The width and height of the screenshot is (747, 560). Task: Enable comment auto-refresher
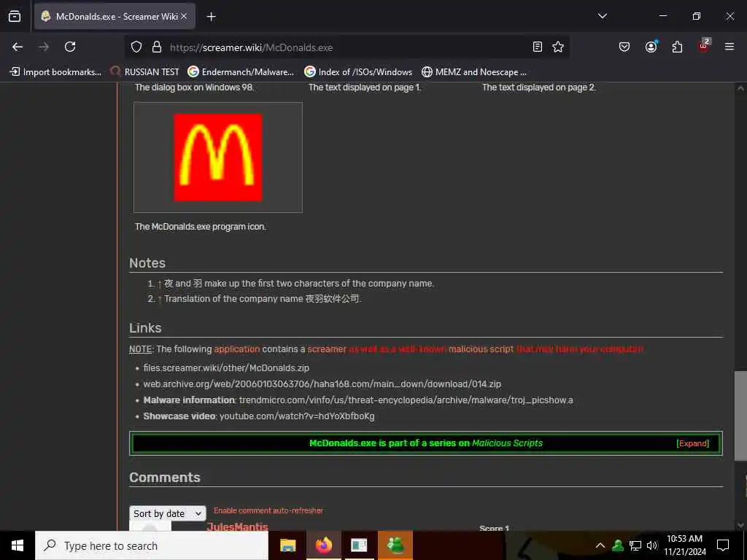click(268, 510)
